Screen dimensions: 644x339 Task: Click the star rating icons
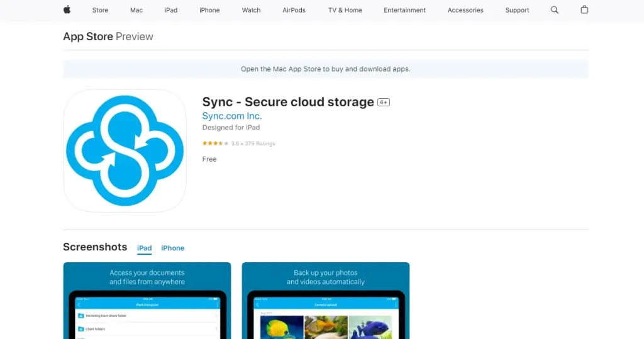click(x=215, y=143)
